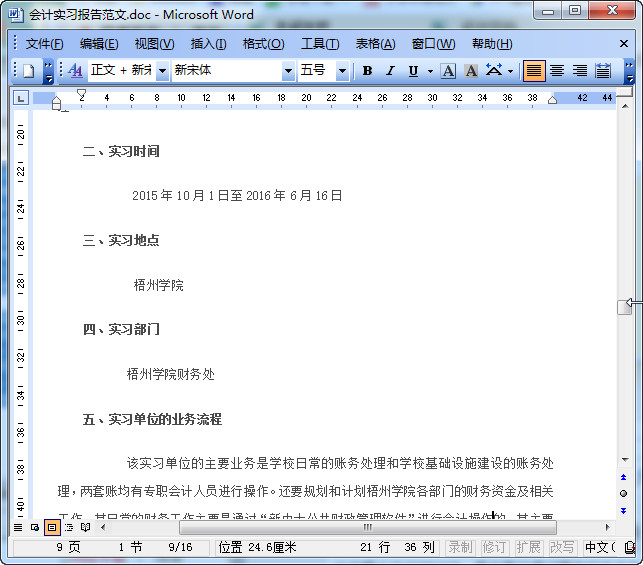Click the vertical scrollbar thumb
The width and height of the screenshot is (643, 565).
click(624, 307)
